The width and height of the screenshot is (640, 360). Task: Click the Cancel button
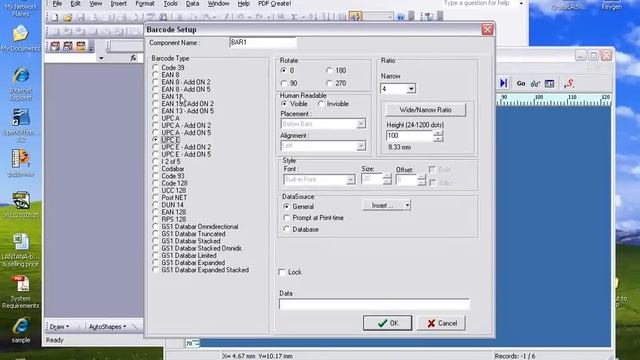point(441,323)
